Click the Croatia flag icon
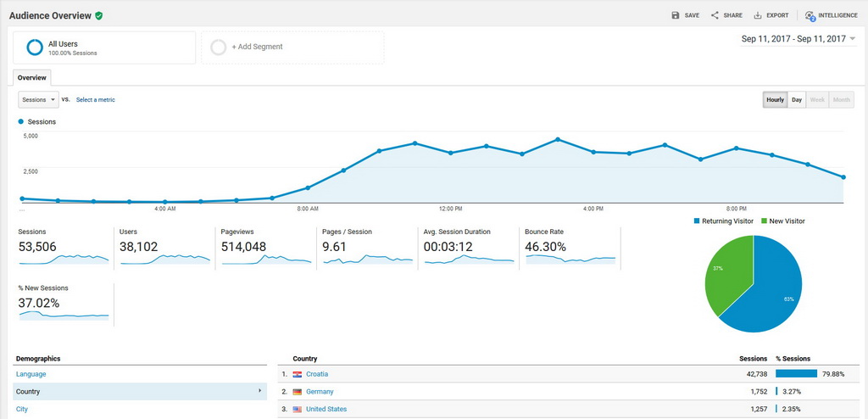Screen dimensions: 868x419 coord(298,374)
